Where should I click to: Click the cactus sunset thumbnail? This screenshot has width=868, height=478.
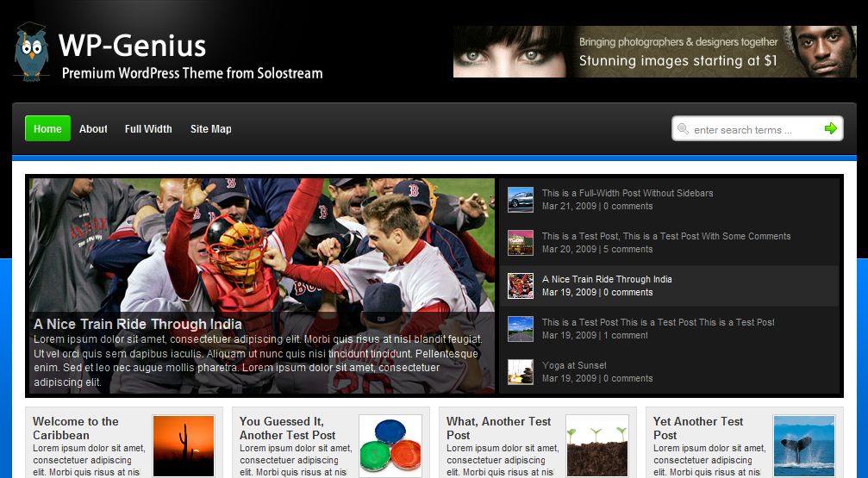pos(184,446)
